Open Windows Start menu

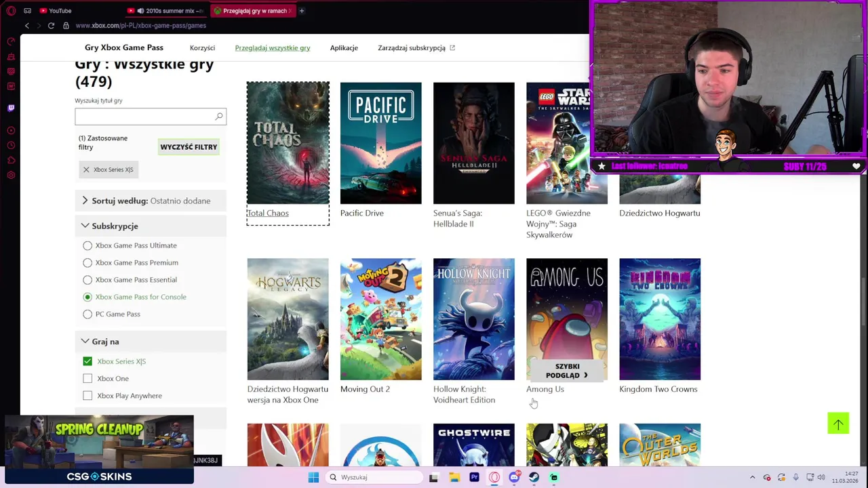pyautogui.click(x=313, y=477)
